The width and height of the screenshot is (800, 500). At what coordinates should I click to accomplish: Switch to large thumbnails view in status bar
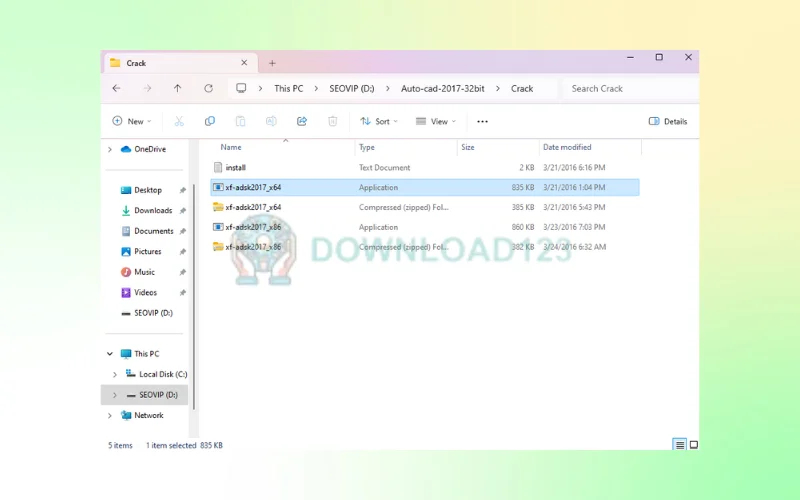click(x=693, y=445)
